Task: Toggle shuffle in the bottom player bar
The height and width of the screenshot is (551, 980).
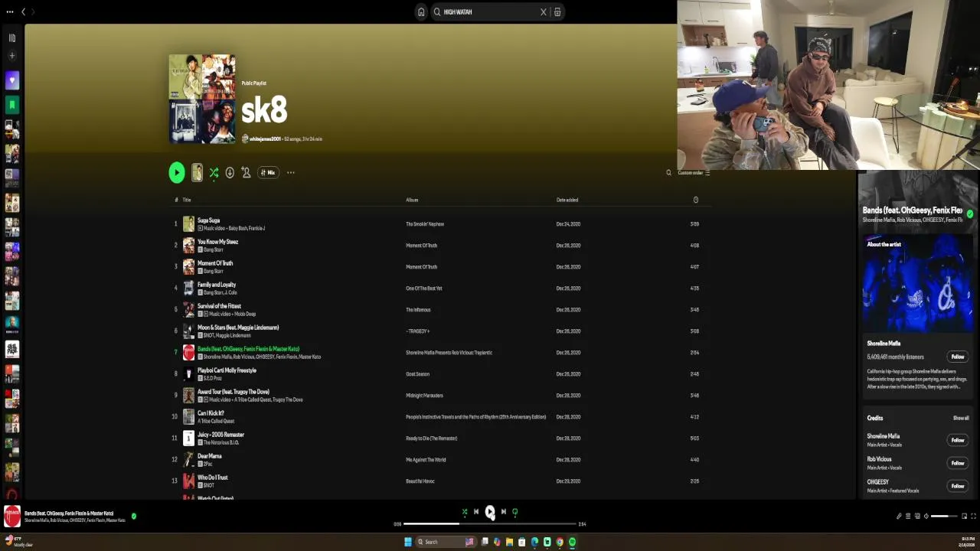Action: click(x=464, y=512)
